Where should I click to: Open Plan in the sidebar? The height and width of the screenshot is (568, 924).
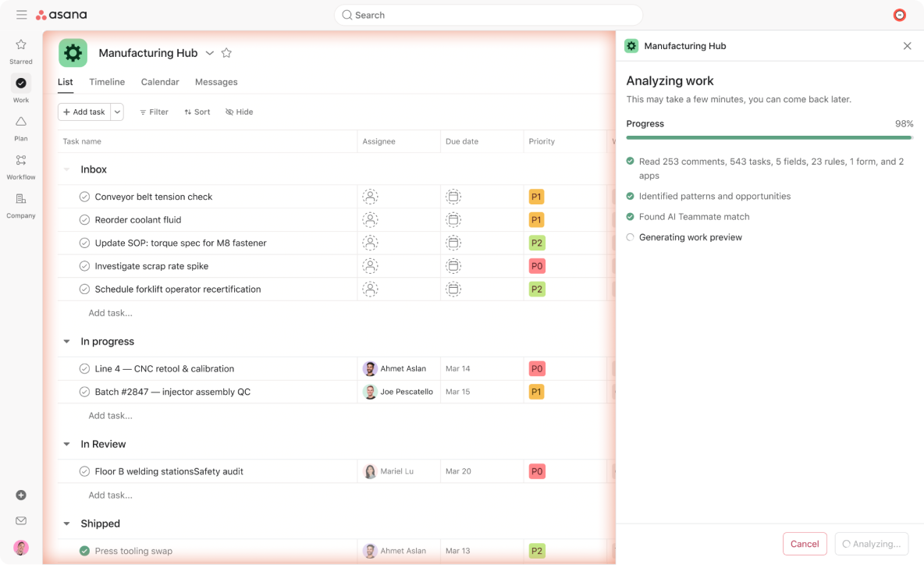(20, 129)
